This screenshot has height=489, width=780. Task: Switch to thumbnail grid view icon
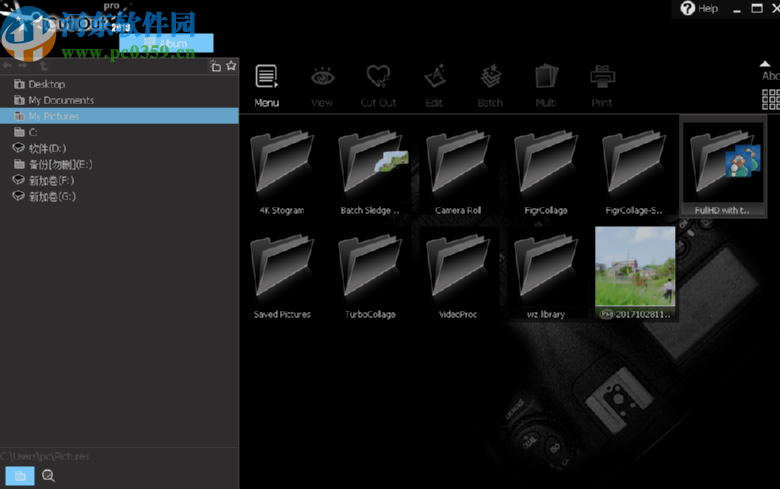(771, 99)
